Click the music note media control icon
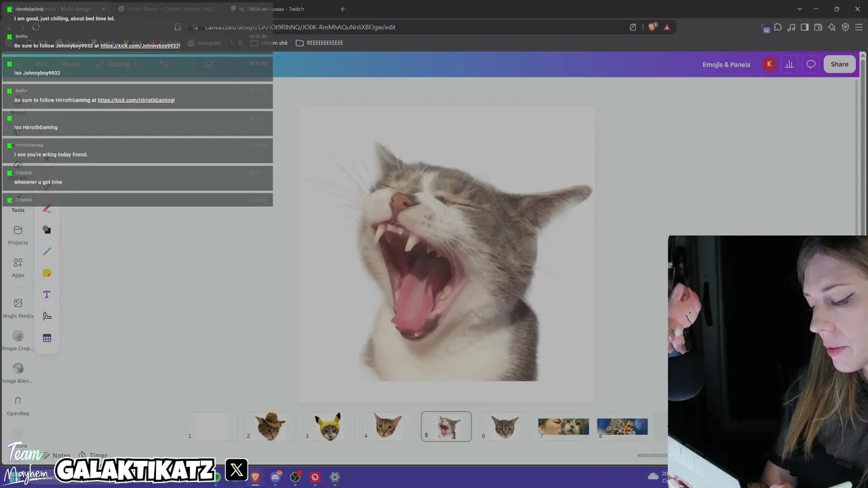 coord(791,27)
